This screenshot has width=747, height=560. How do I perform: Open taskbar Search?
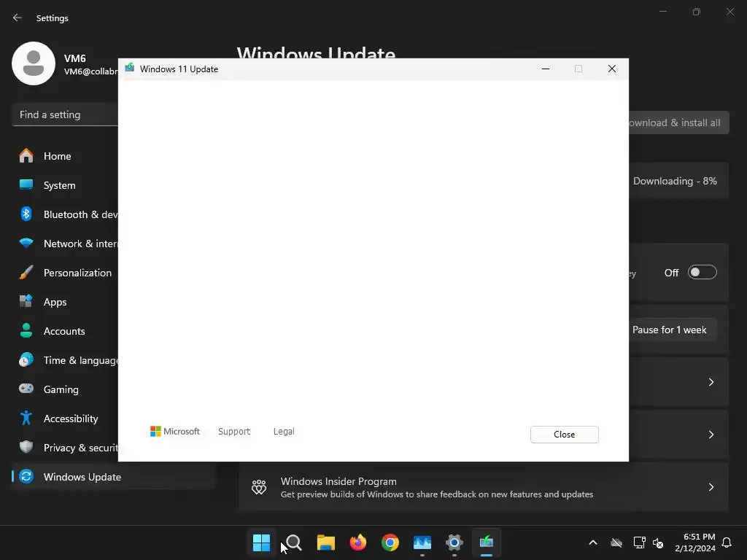click(x=293, y=542)
